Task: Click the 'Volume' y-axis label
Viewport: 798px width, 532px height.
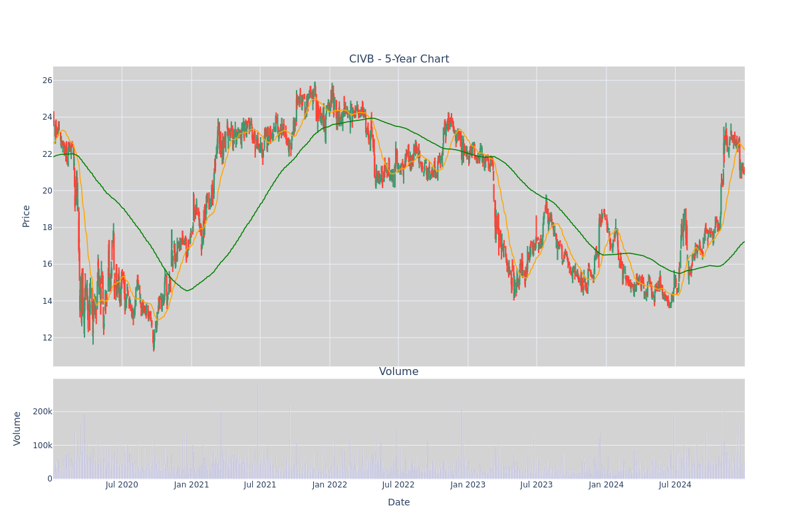Action: [x=18, y=428]
